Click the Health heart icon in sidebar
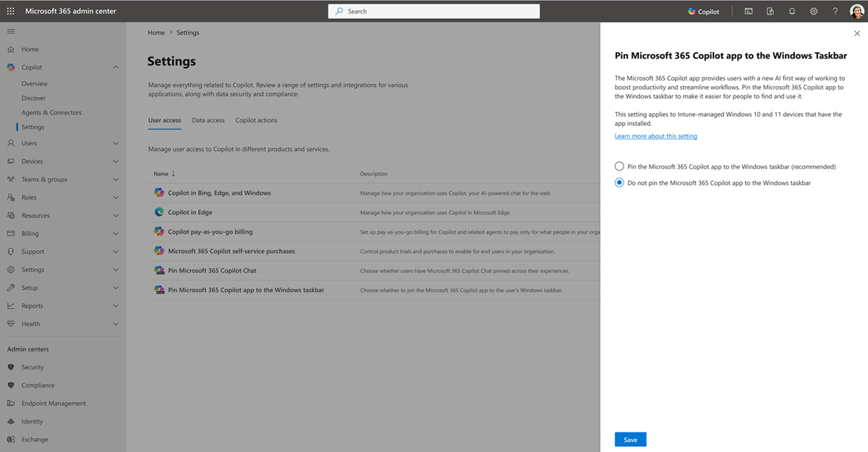This screenshot has width=868, height=452. click(x=10, y=324)
